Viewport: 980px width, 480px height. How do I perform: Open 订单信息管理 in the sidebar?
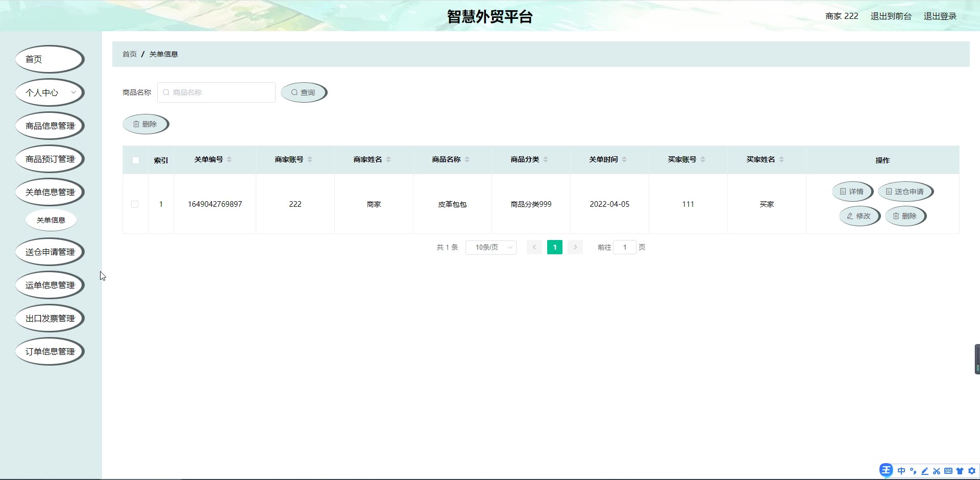[50, 351]
